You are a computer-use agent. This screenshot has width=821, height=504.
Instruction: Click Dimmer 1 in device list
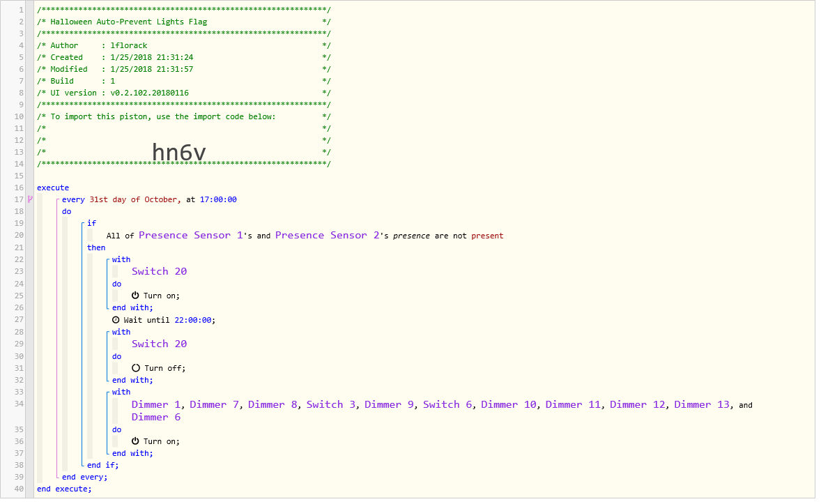coord(156,406)
